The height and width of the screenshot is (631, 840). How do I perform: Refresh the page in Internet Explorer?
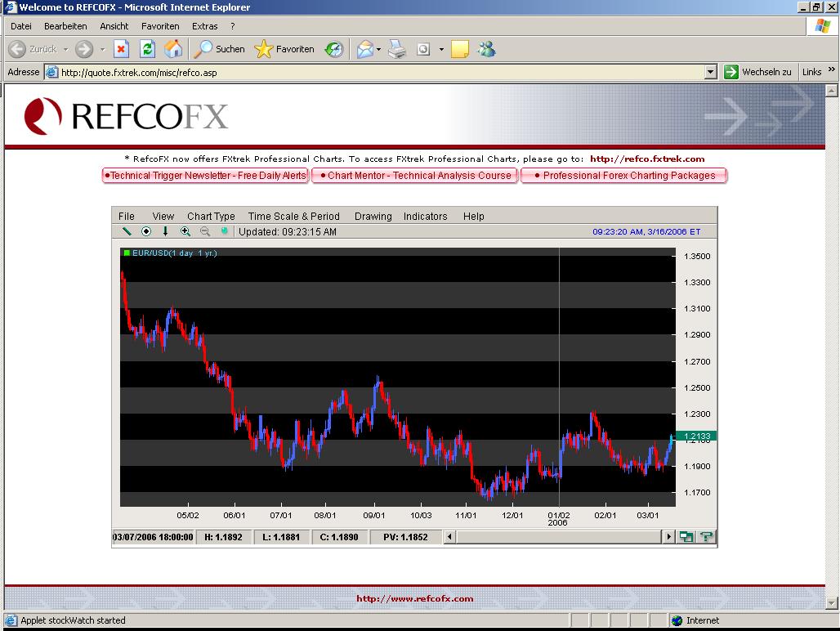pyautogui.click(x=147, y=49)
